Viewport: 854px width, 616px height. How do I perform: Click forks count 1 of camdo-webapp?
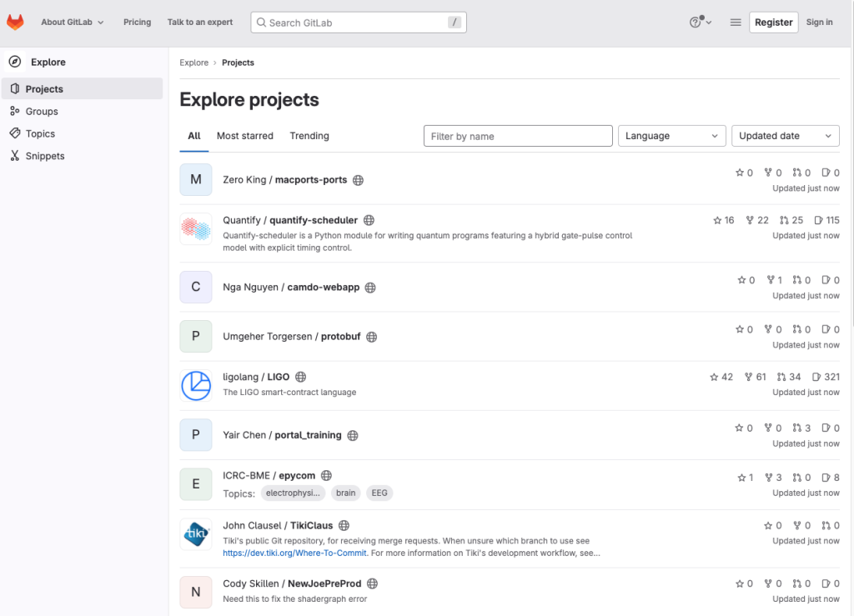[x=775, y=280]
